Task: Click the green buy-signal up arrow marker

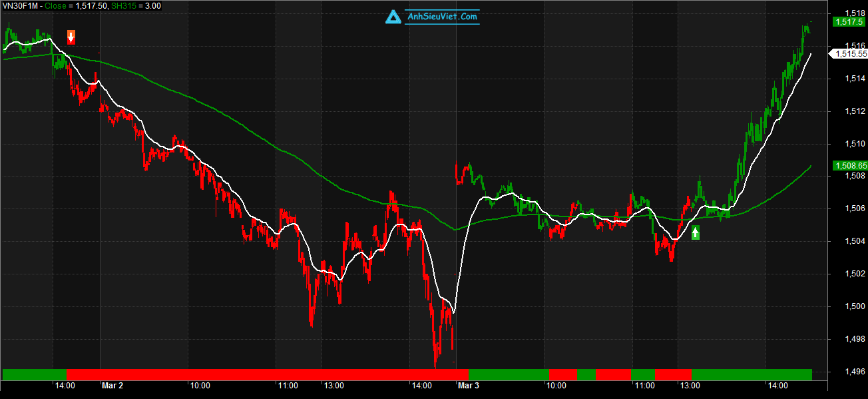Action: [696, 232]
